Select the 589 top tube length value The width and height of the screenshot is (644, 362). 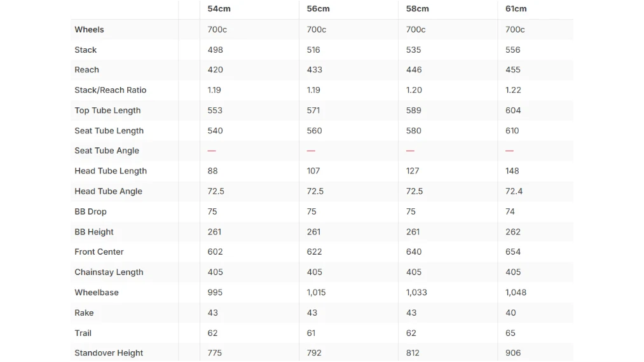click(414, 111)
